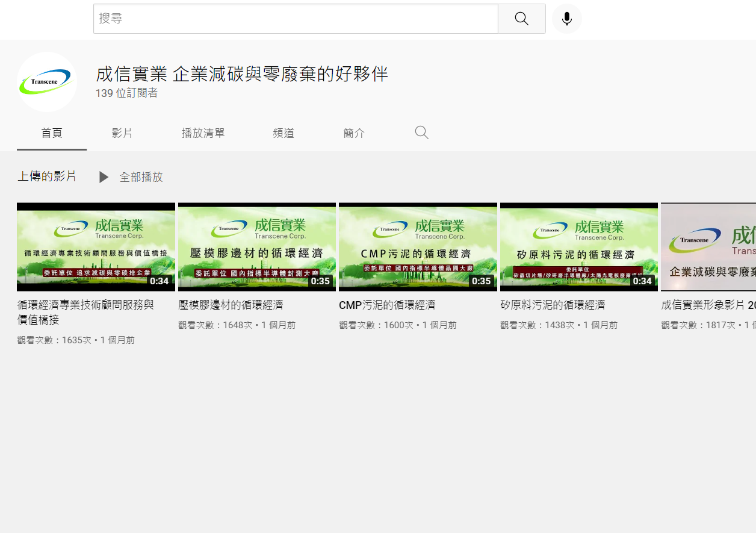
Task: Click title 循環經濟專業技術顧問服務與價值橋接
Action: (85, 312)
